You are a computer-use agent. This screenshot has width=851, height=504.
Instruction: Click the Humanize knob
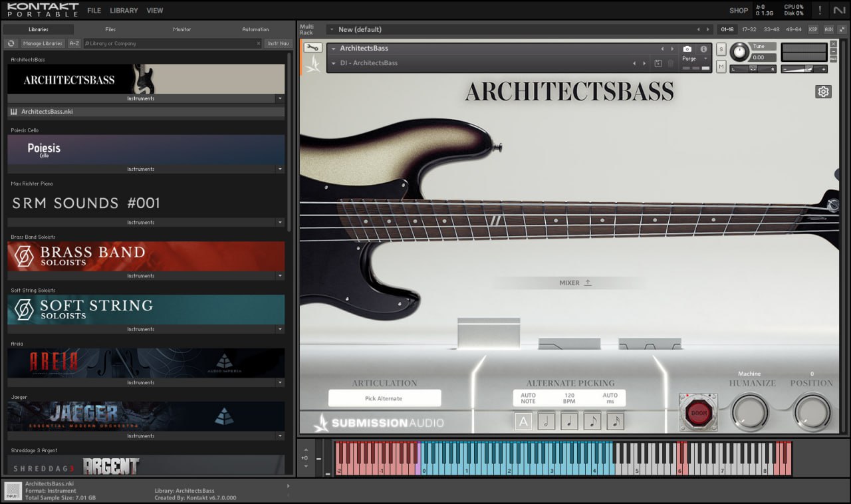pos(750,412)
